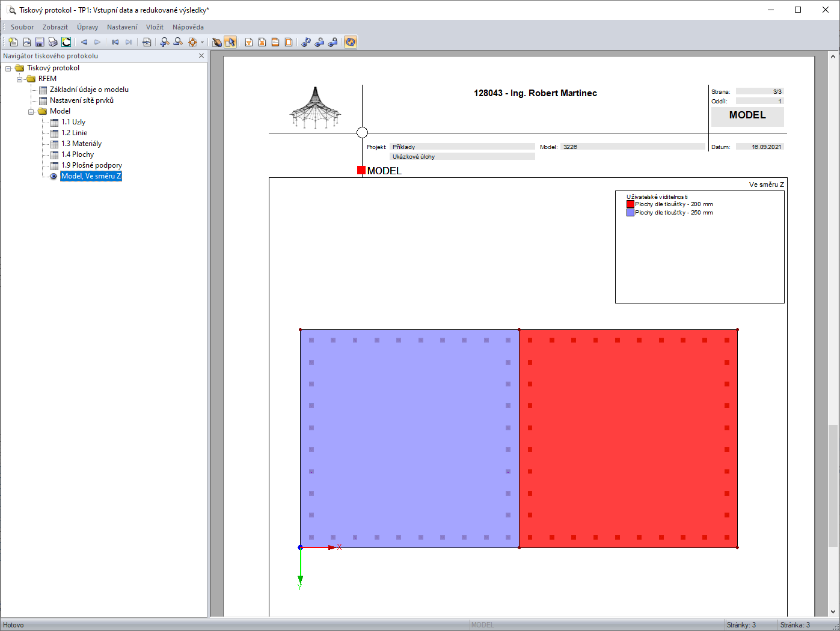
Task: Select Nastavení sítě prvků item
Action: (x=82, y=100)
